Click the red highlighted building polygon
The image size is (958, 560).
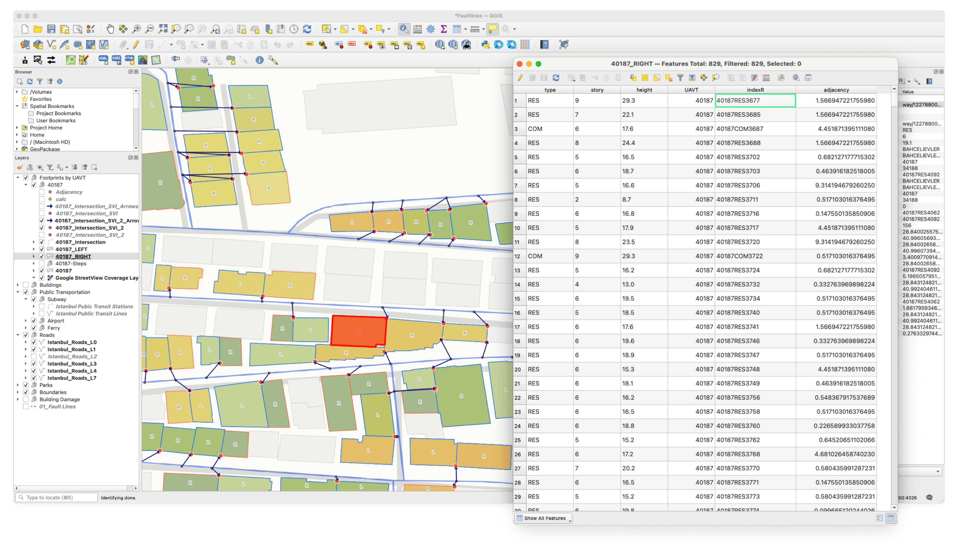tap(358, 331)
